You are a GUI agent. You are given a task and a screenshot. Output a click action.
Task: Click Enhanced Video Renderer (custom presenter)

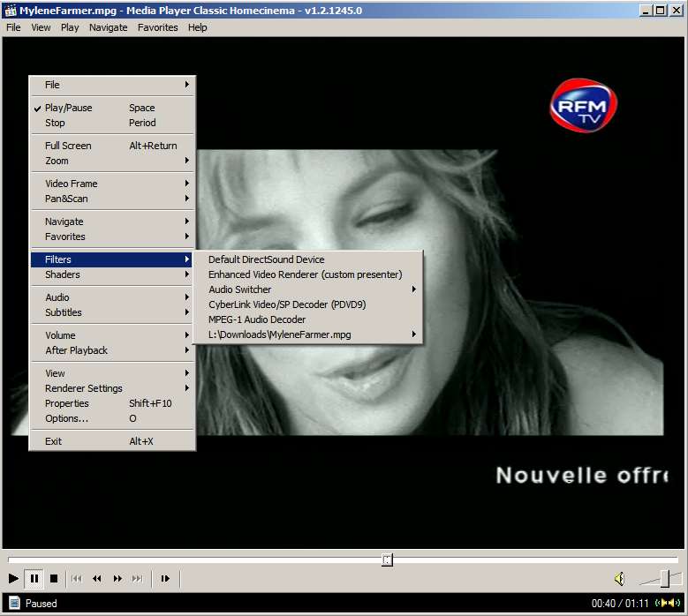[x=305, y=274]
